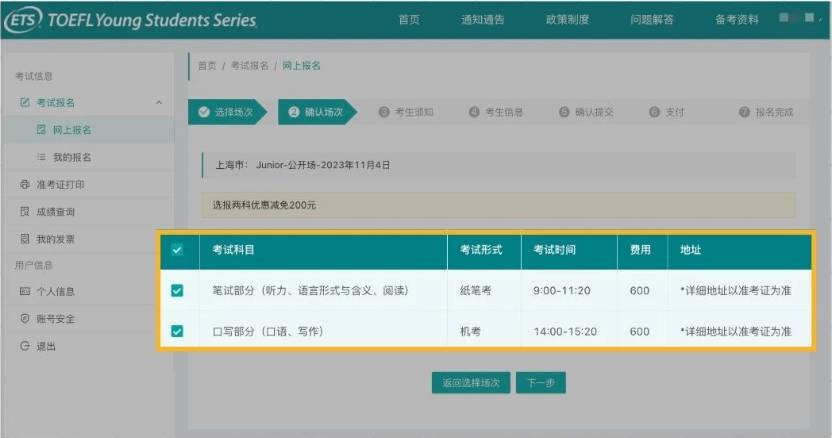This screenshot has width=832, height=438.
Task: Click step 6 支付
Action: point(666,112)
